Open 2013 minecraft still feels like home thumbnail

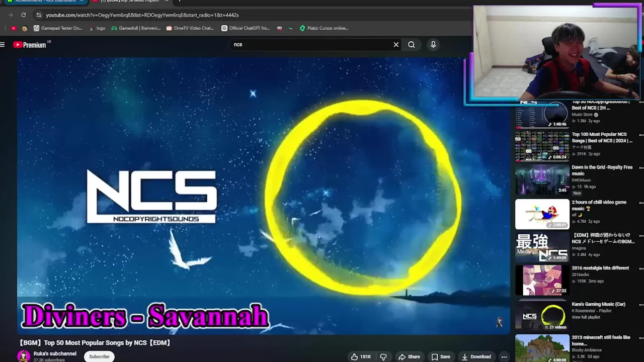(x=542, y=348)
